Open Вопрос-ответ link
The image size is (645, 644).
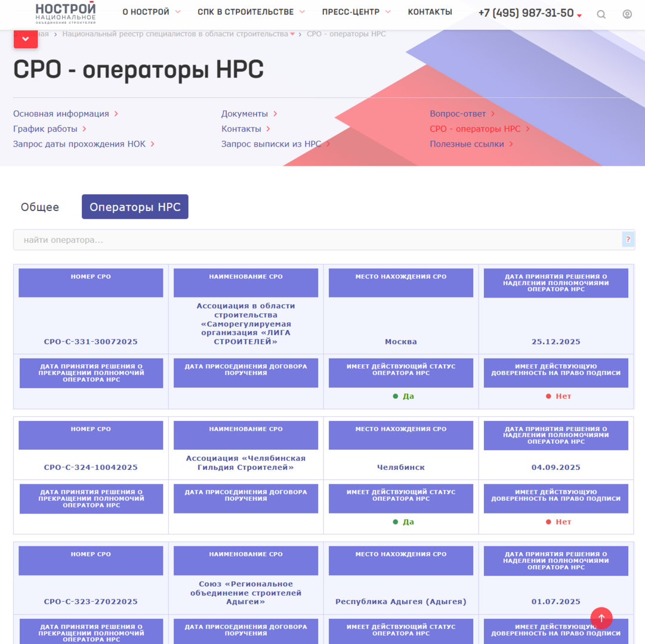(x=458, y=114)
